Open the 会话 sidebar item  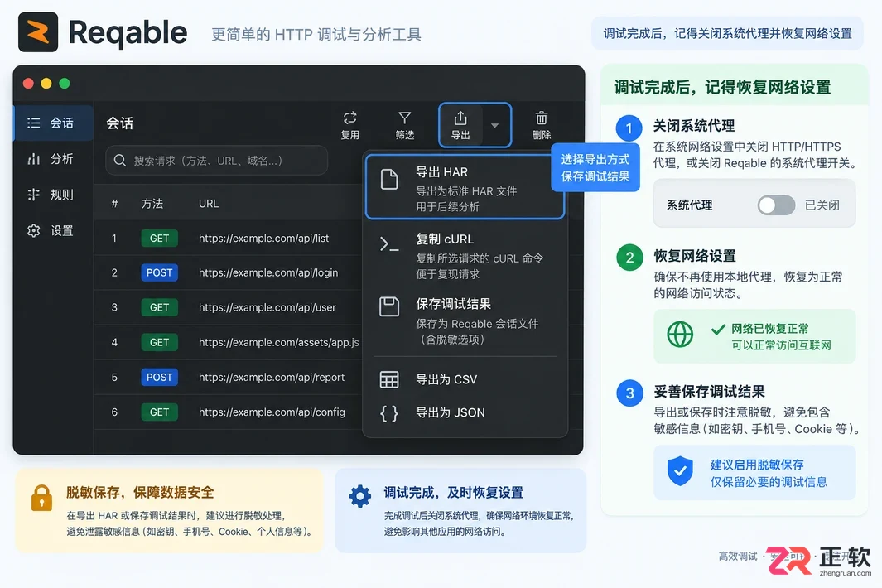click(53, 123)
